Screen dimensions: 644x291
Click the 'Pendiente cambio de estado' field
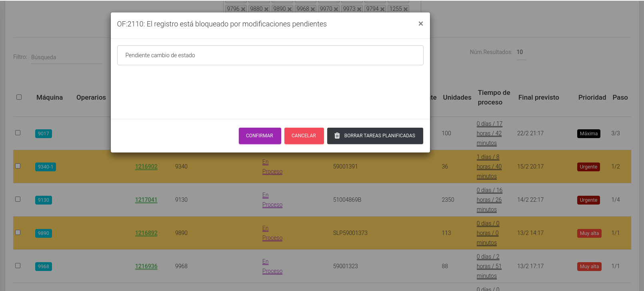click(x=270, y=55)
